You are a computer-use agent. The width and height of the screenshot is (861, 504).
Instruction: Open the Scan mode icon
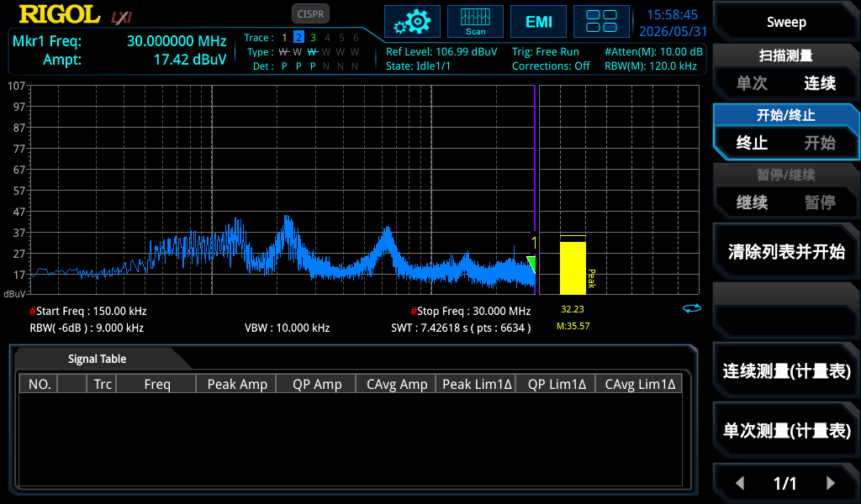(476, 22)
